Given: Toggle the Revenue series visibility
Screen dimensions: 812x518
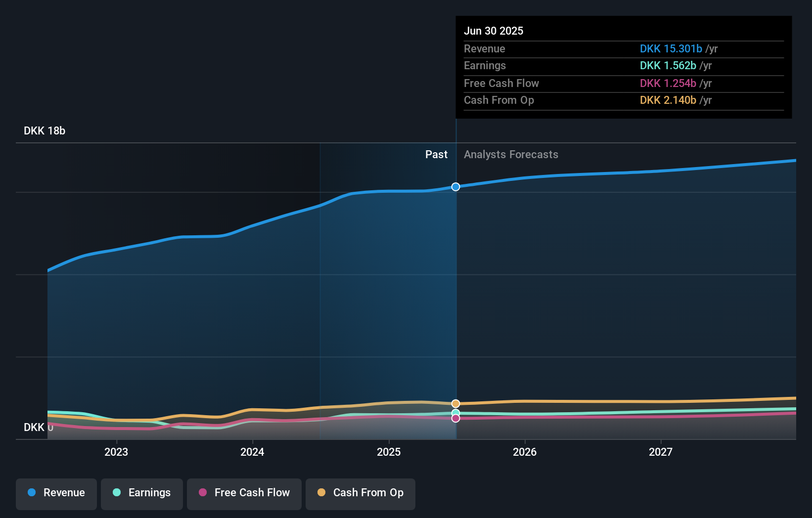Looking at the screenshot, I should 56,492.
